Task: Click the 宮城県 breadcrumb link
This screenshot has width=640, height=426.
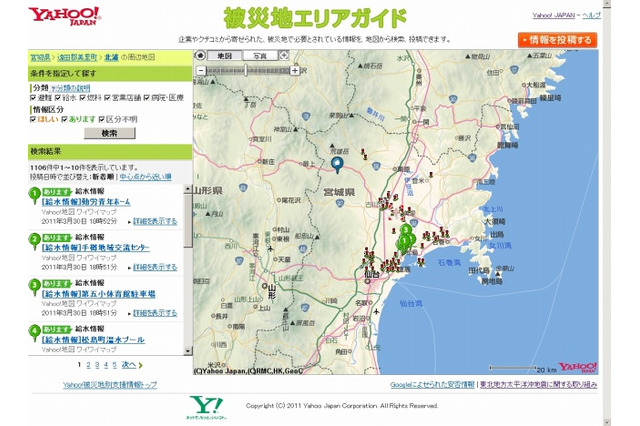Action: [40, 58]
